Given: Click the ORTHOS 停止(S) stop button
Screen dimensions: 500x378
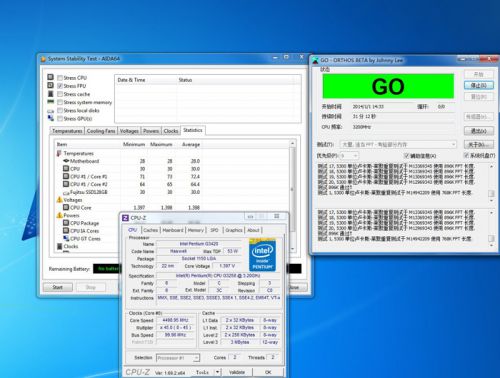Looking at the screenshot, I should pos(479,85).
